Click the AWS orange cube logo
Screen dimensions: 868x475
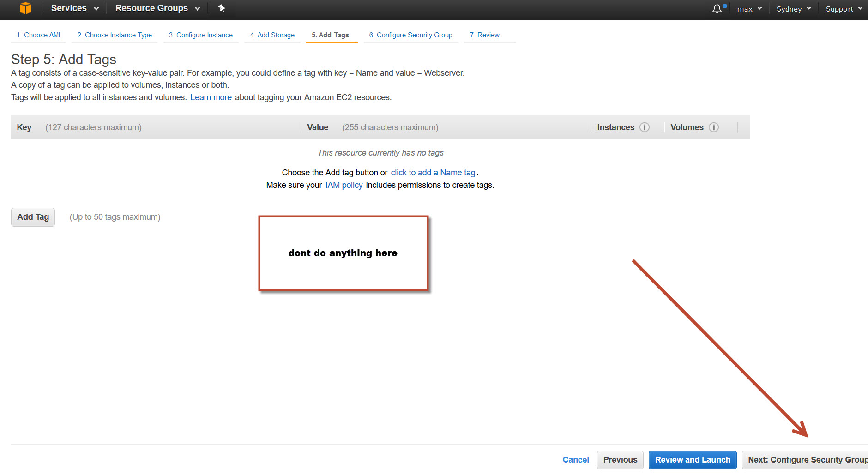pos(25,8)
